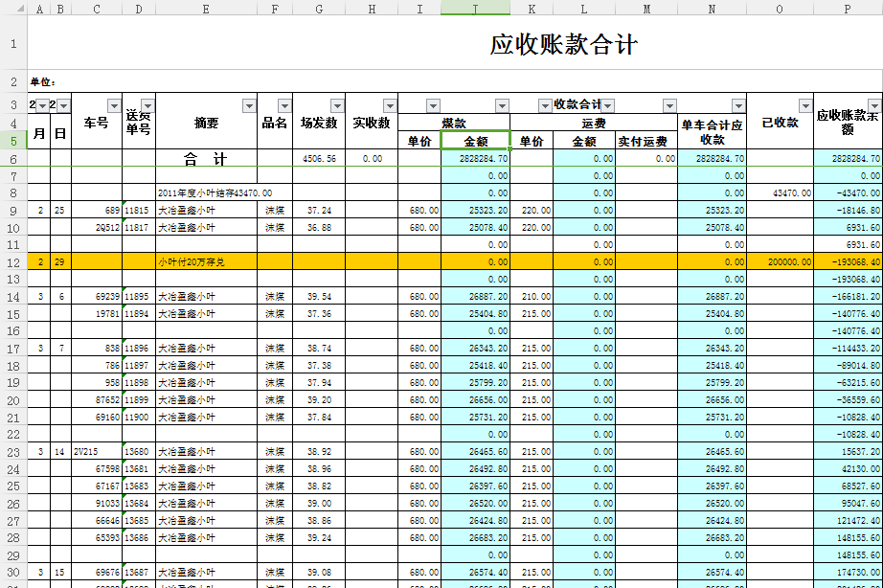This screenshot has height=588, width=883.
Task: Open the 实收数 filter dropdown
Action: pyautogui.click(x=390, y=105)
